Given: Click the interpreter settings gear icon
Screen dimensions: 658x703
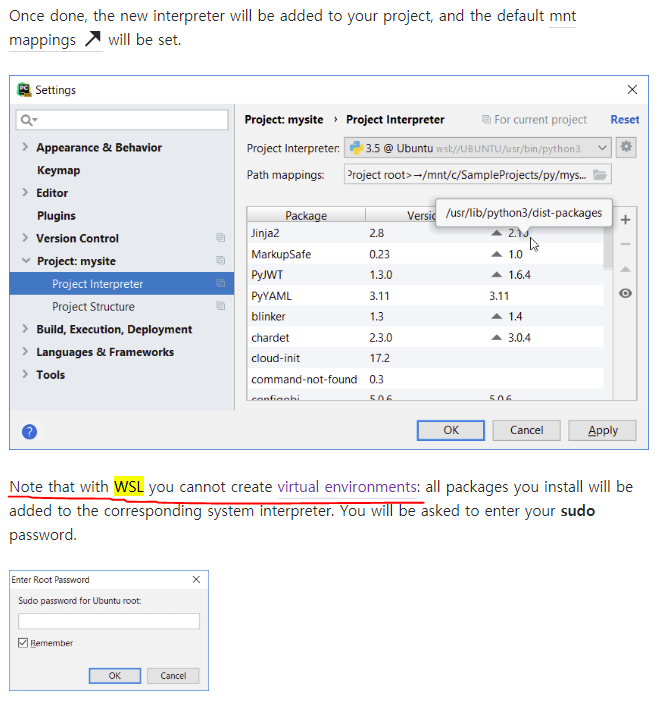Looking at the screenshot, I should 626,147.
